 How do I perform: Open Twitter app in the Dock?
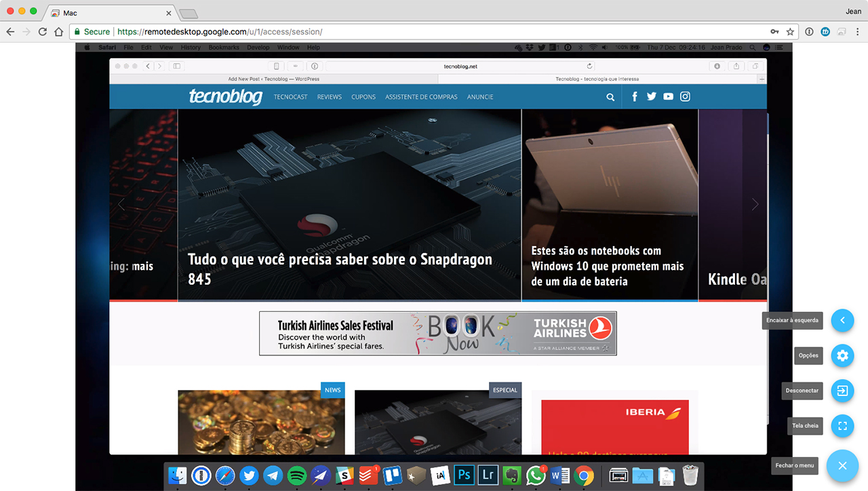[x=249, y=476]
